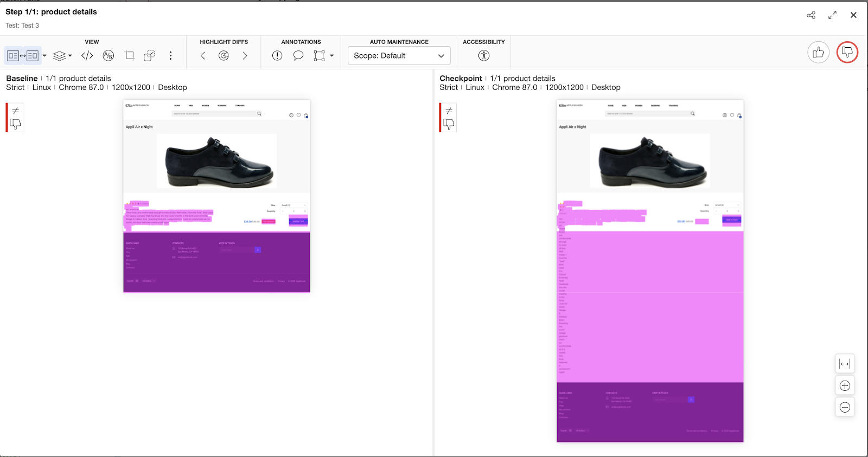Go to the next diff
Image resolution: width=868 pixels, height=457 pixels.
coord(245,55)
